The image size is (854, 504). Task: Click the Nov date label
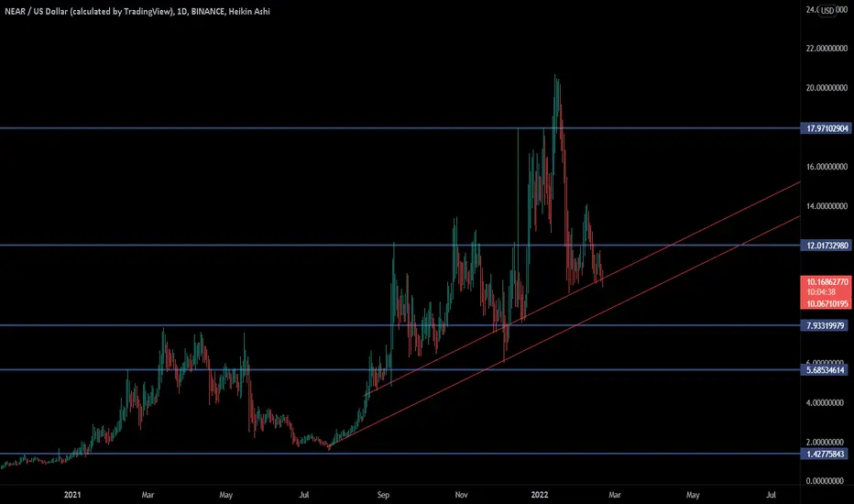461,495
